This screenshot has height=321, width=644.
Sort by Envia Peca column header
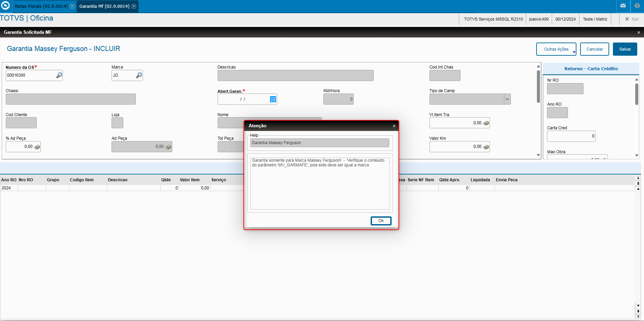tap(506, 180)
